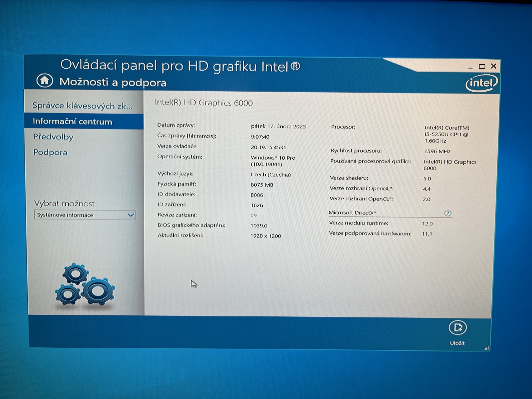Click the Uložit save document icon

pos(457,328)
